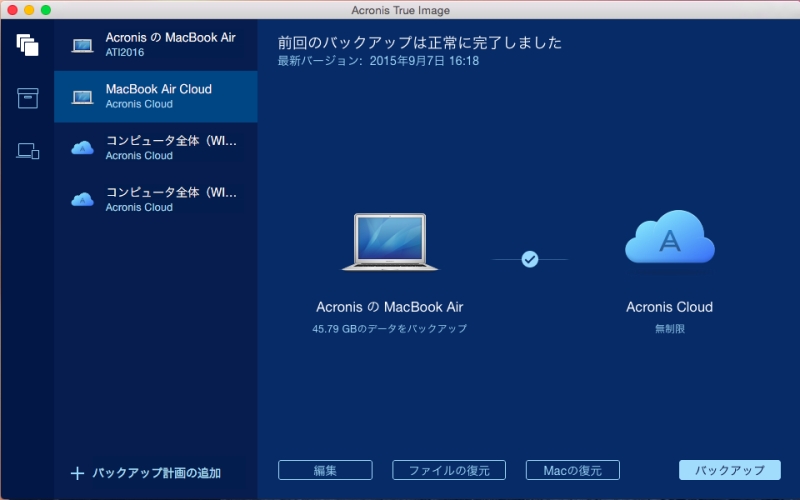800x500 pixels.
Task: Open the devices Dashboard icon in sidebar
Action: click(28, 151)
